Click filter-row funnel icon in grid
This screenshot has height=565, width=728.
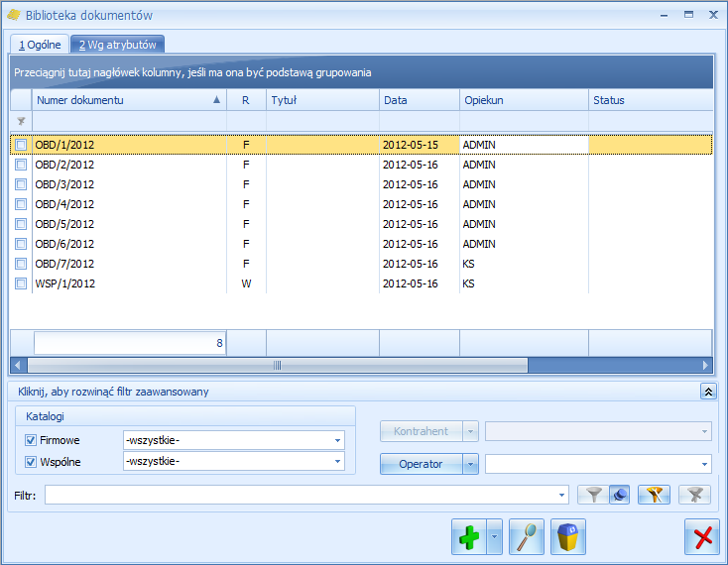21,122
